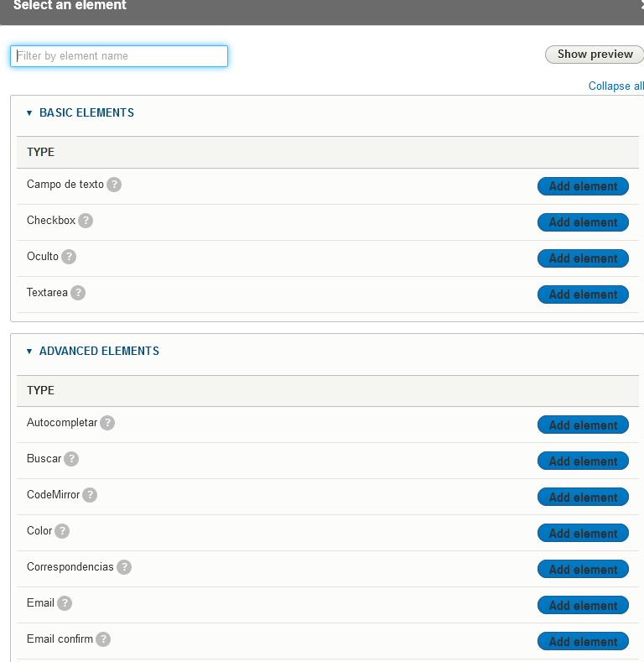Add the Email confirm element

[x=583, y=641]
